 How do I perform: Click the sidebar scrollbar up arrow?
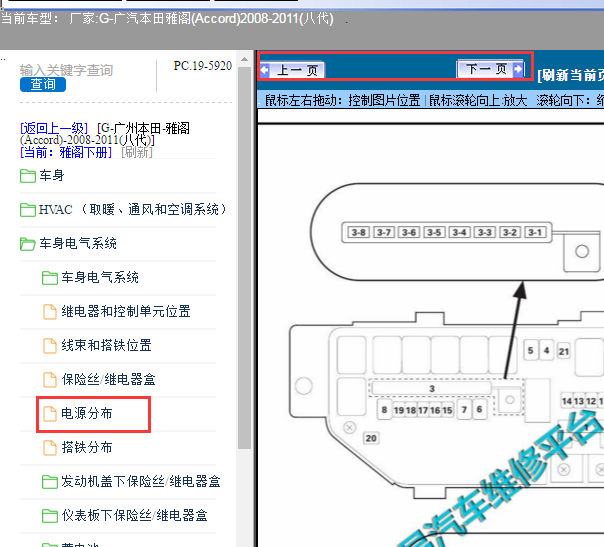244,59
